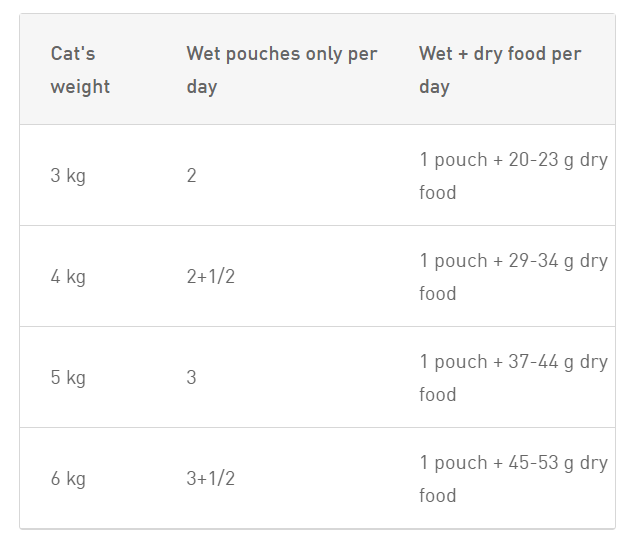Click the "2" pouches value for 3 kg
The image size is (637, 548).
pos(191,175)
